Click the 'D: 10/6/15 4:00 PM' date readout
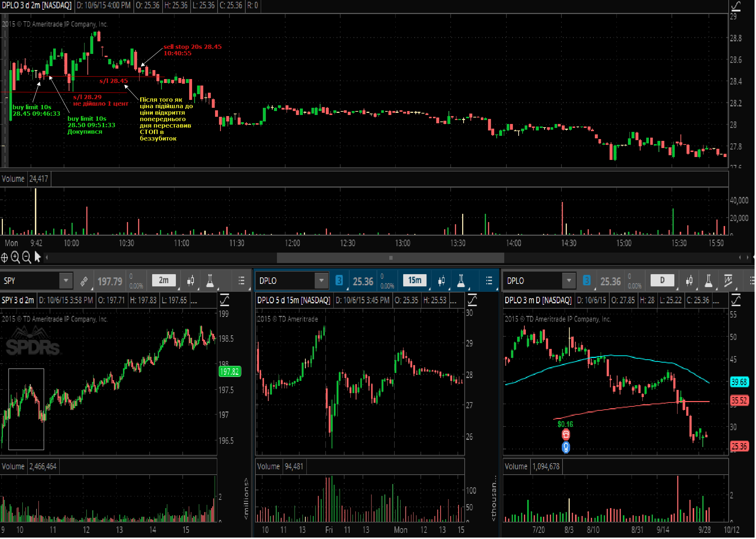This screenshot has width=756, height=539. (104, 5)
